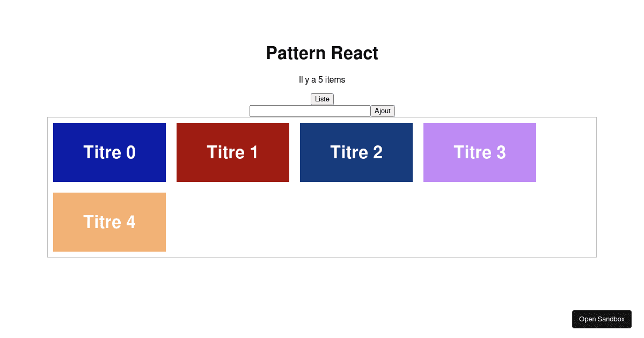Viewport: 644px width, 338px height.
Task: Click the navy blue colored tile
Action: (x=356, y=152)
